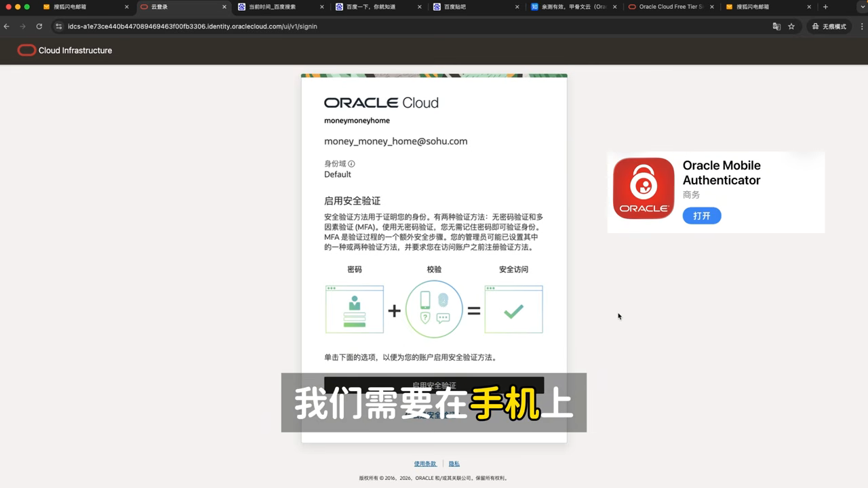This screenshot has width=868, height=488.
Task: Reload the Oracle sign-in page
Action: (39, 26)
